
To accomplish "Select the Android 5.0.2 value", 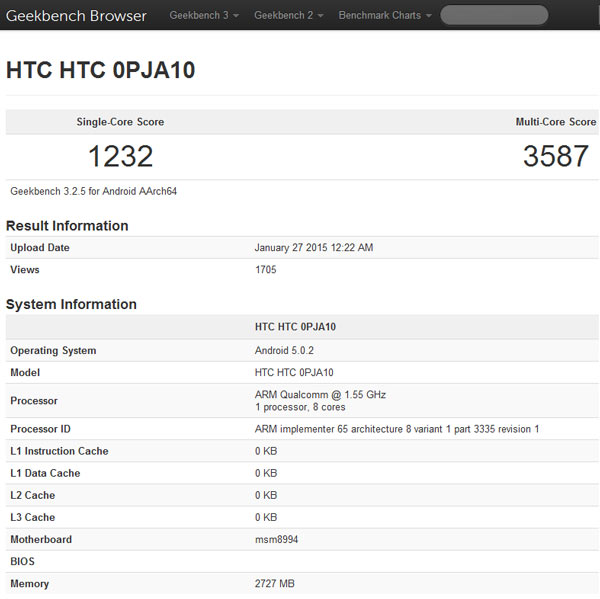I will tap(284, 351).
